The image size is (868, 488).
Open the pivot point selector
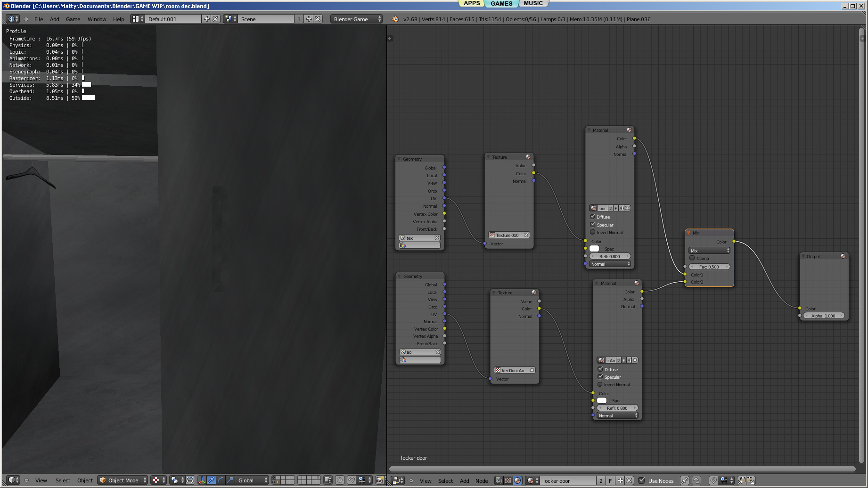click(x=177, y=480)
